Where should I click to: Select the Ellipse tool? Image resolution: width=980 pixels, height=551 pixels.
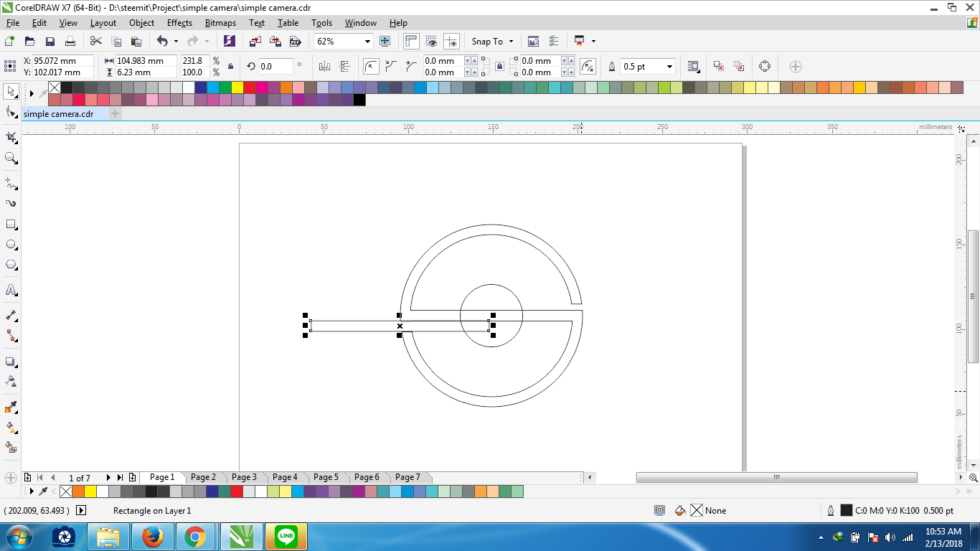point(11,245)
